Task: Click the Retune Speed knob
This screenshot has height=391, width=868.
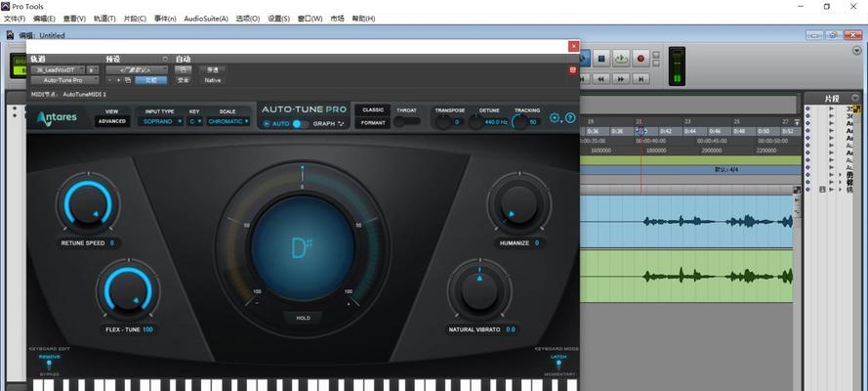Action: [88, 203]
